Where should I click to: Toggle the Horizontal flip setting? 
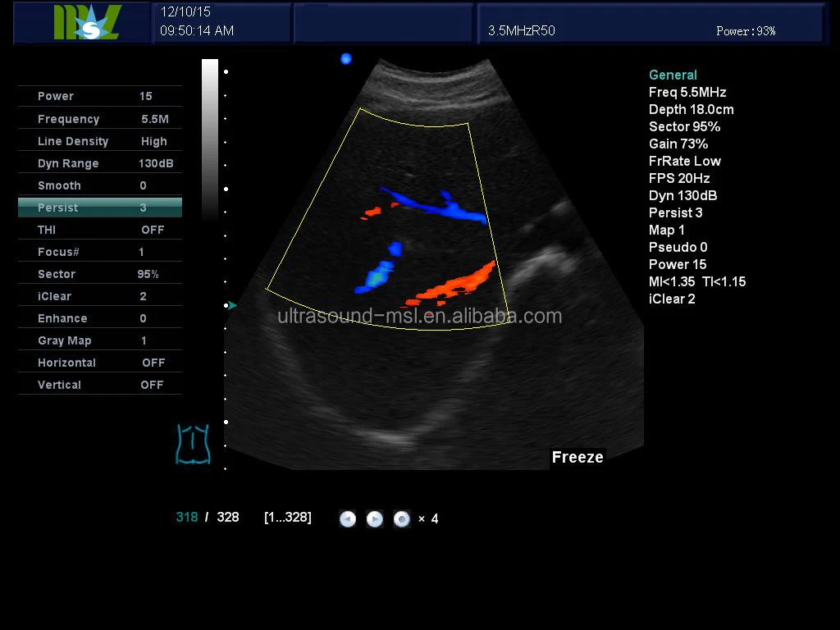(x=100, y=363)
